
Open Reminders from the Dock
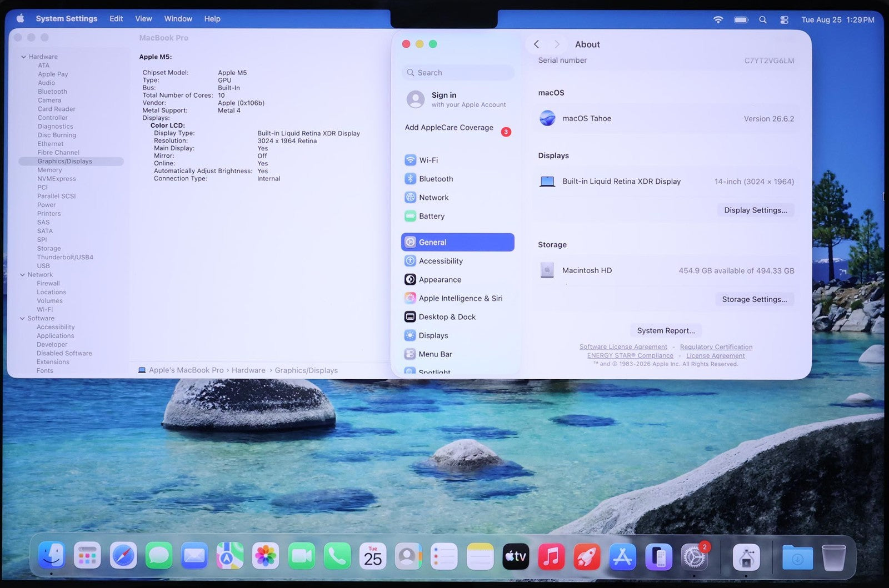coord(444,555)
